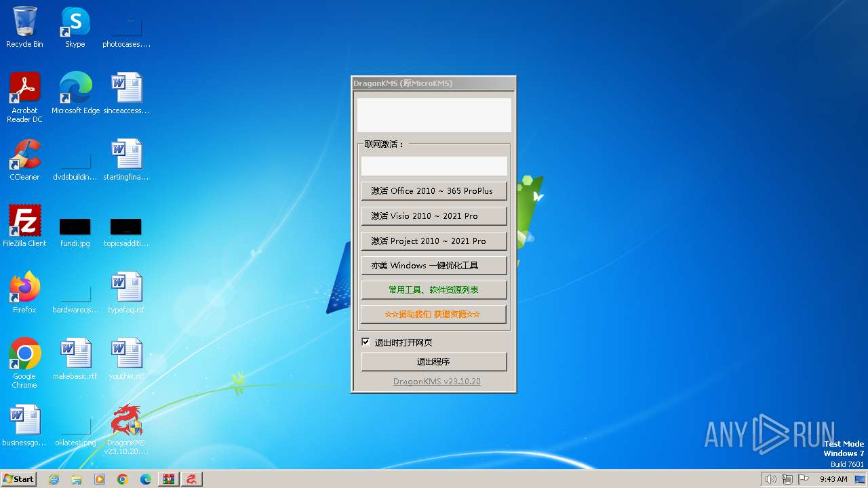
Task: Toggle the 退出时打开网页 checkbox
Action: 366,342
